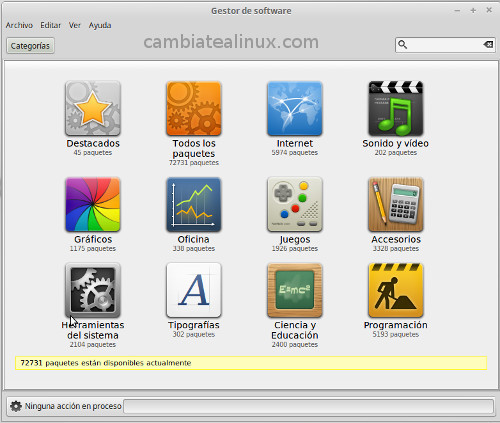Click the '2400 paquetes' count text
500x423 pixels.
coord(295,345)
